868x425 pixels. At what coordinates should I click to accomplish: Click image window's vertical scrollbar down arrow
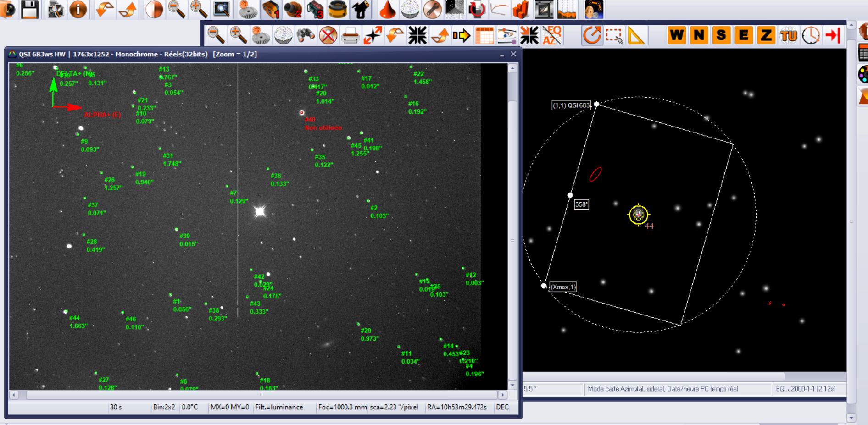coord(512,385)
